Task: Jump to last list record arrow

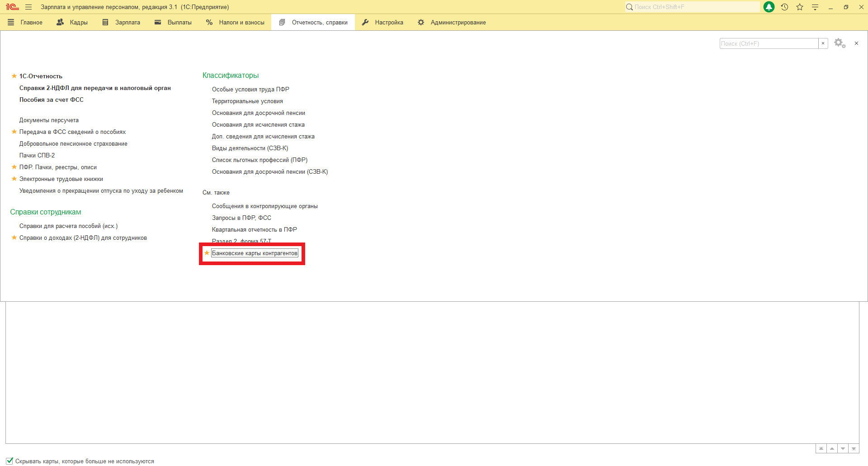Action: [x=854, y=448]
